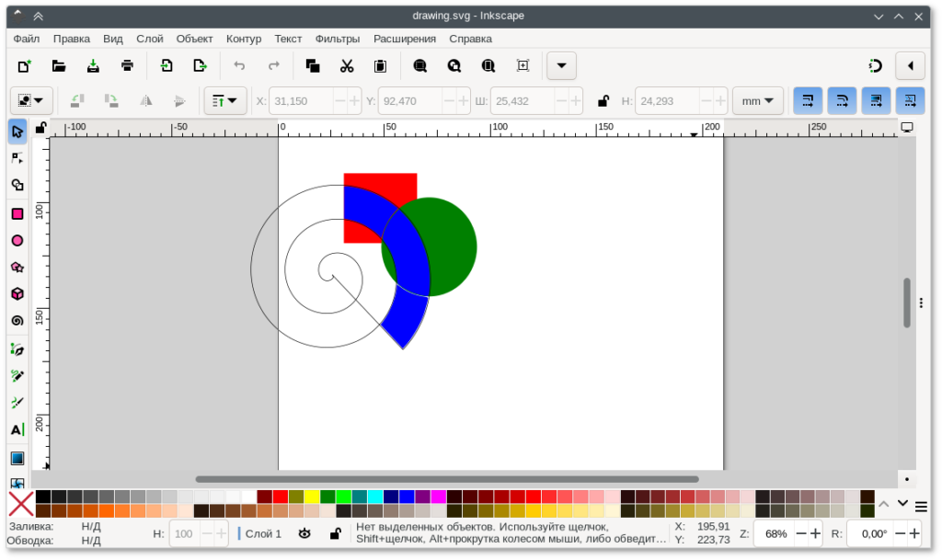The height and width of the screenshot is (560, 942).
Task: Click the zoom percentage field
Action: click(775, 533)
